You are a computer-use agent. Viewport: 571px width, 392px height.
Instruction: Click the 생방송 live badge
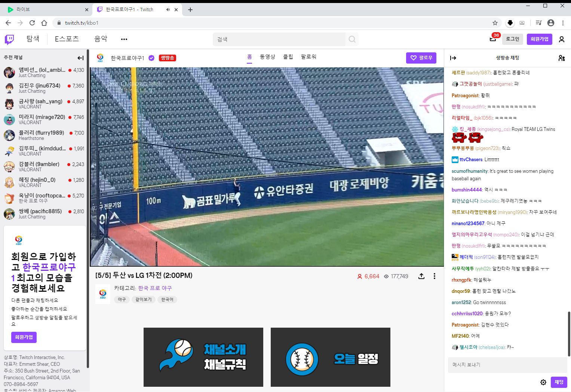(x=168, y=58)
